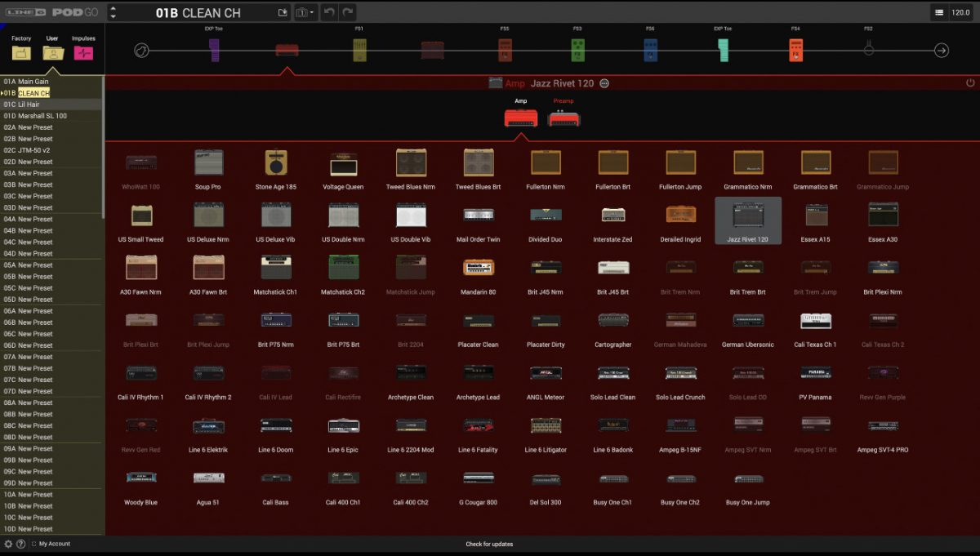The image size is (980, 556).
Task: Toggle the amp block bypass power button
Action: tap(970, 83)
